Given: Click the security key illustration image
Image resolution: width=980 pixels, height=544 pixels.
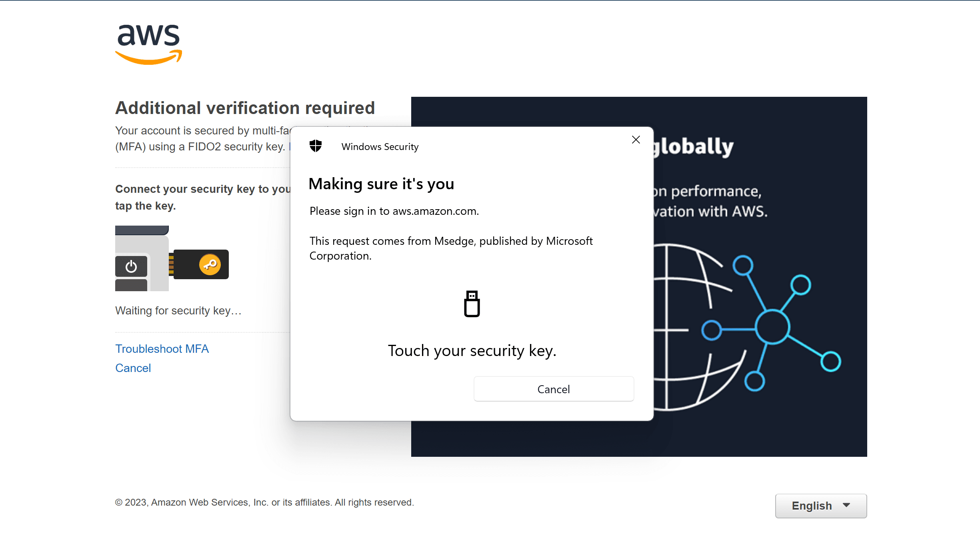Looking at the screenshot, I should pyautogui.click(x=172, y=258).
